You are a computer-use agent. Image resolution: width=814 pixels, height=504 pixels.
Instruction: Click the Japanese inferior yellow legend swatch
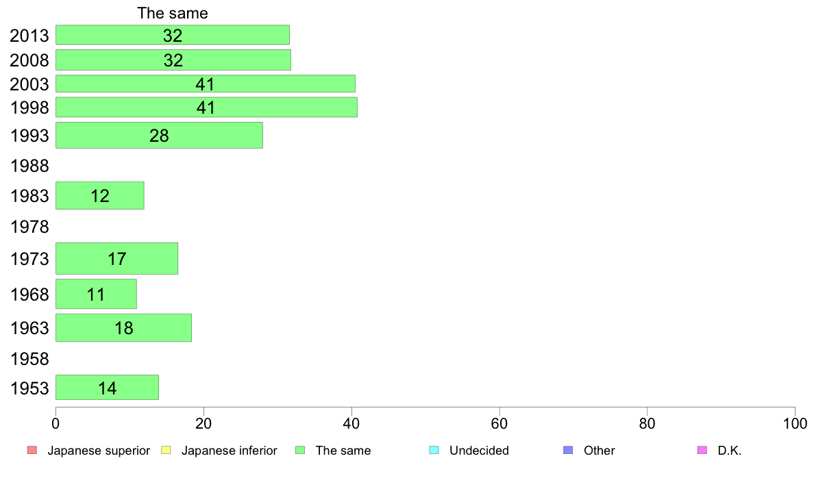(x=166, y=450)
